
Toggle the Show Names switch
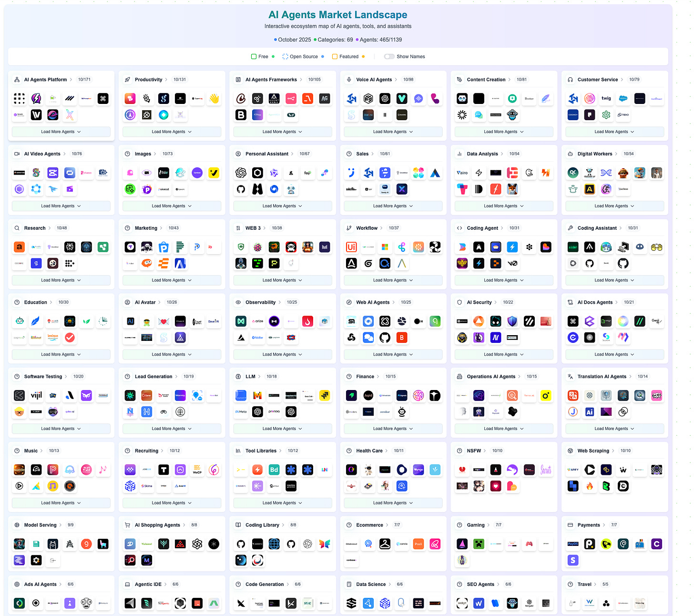pyautogui.click(x=389, y=56)
